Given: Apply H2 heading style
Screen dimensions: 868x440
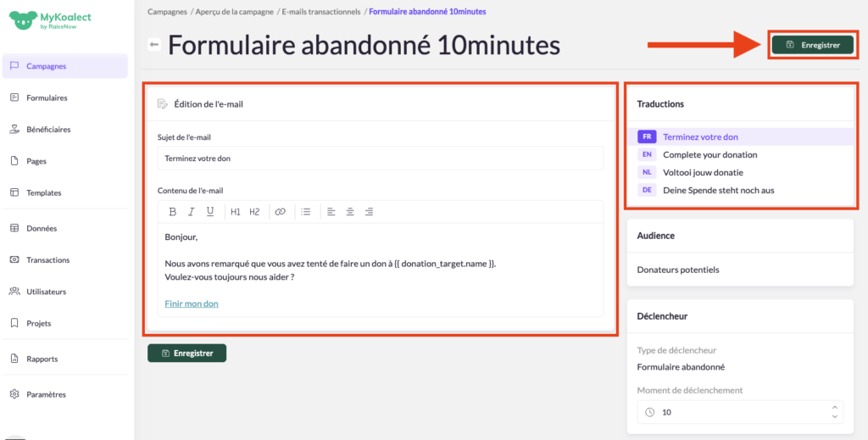Looking at the screenshot, I should click(254, 212).
